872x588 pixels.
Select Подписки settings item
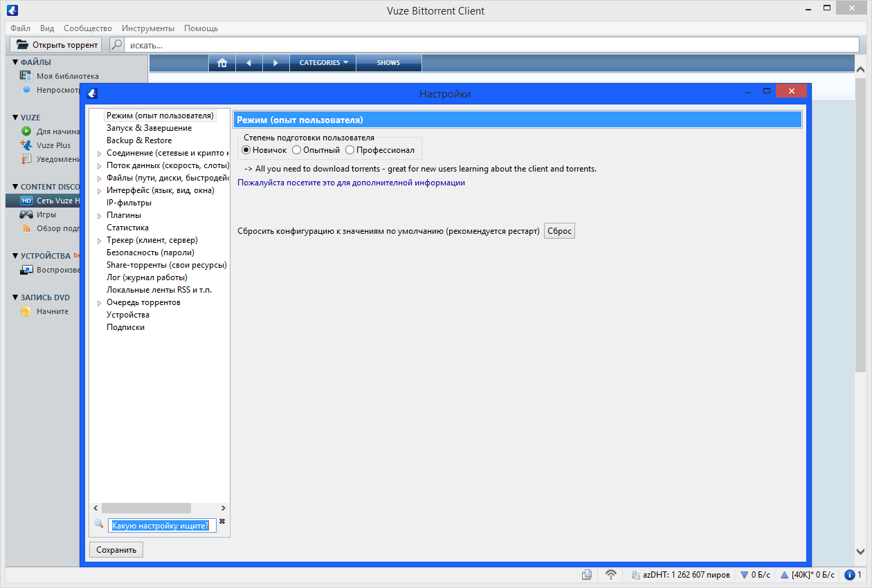coord(126,327)
